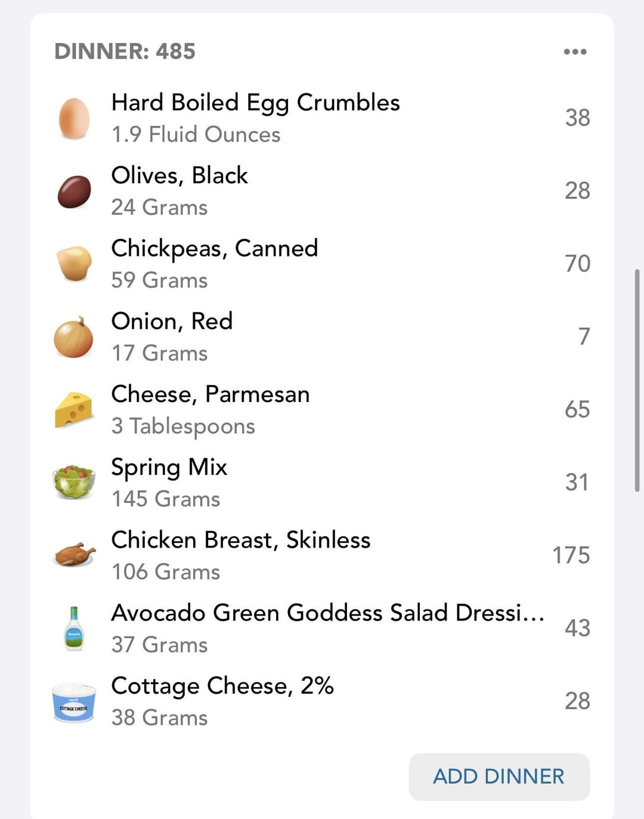Open the Hard Boiled Egg Crumbles entry
Screen dimensions: 644x819
point(322,118)
